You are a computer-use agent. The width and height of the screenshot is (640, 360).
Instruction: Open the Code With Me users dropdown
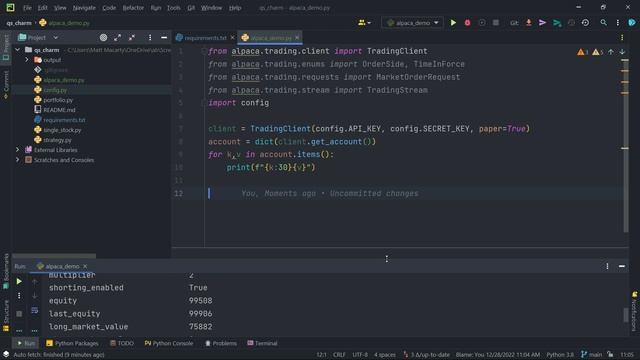(364, 23)
